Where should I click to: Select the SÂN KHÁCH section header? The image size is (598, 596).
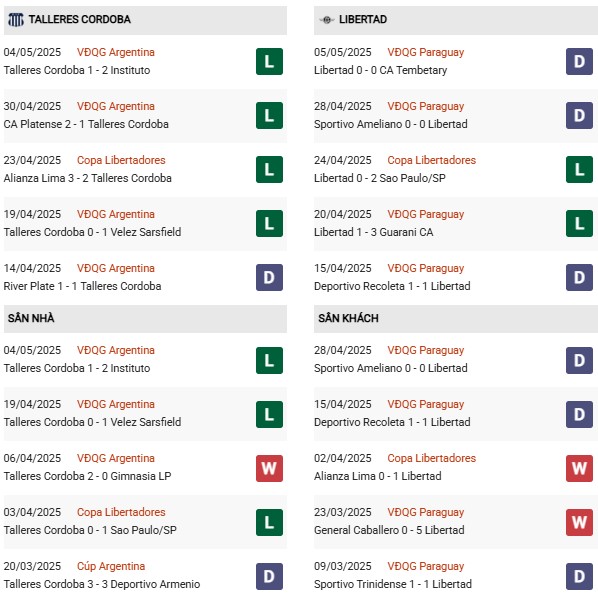[x=456, y=319]
